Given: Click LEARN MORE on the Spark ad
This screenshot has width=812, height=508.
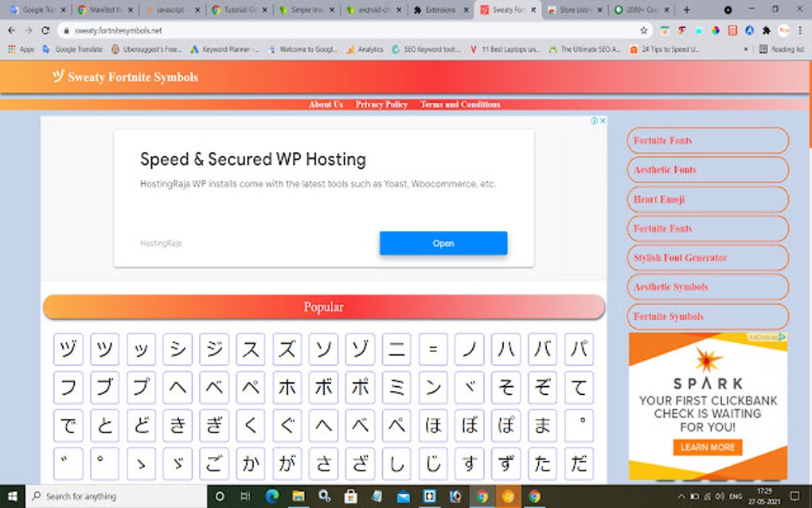Looking at the screenshot, I should tap(706, 447).
